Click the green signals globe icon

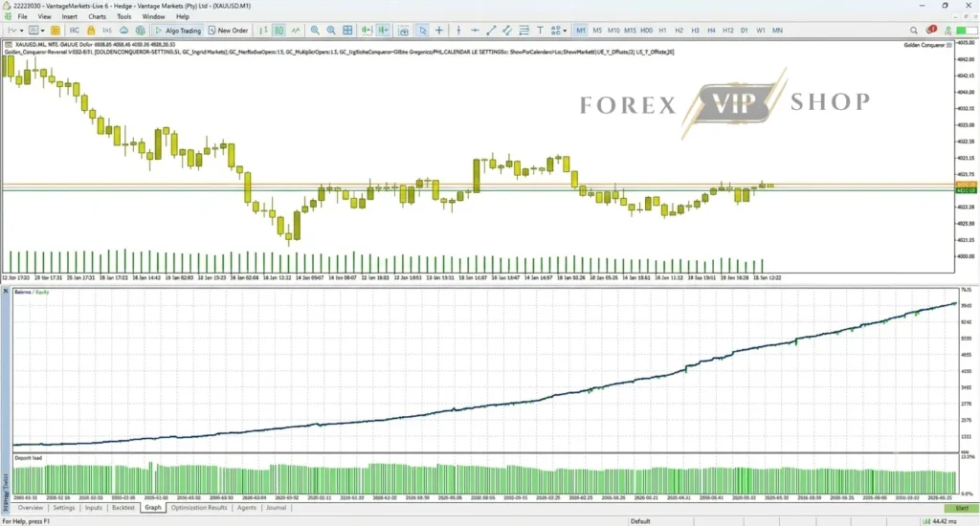141,30
